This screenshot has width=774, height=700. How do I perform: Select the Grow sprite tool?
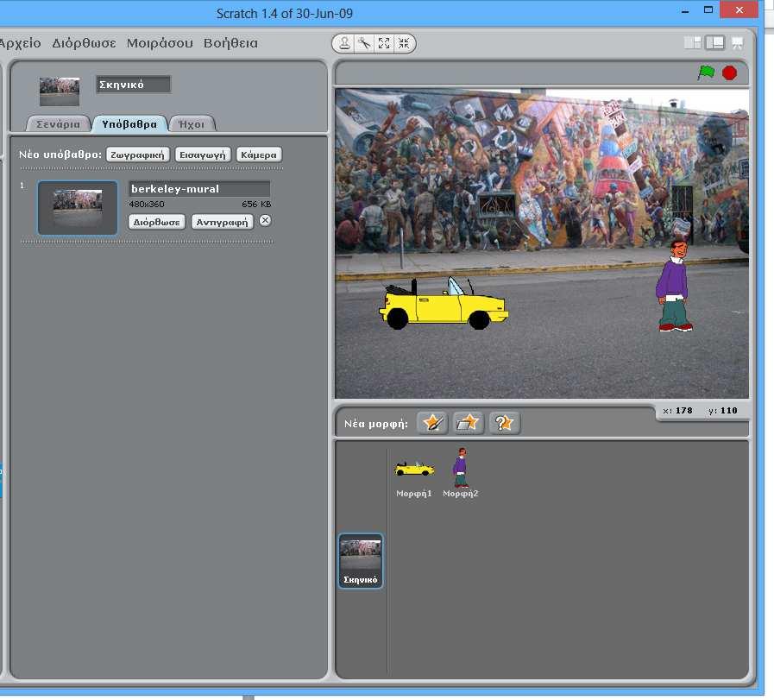(384, 43)
